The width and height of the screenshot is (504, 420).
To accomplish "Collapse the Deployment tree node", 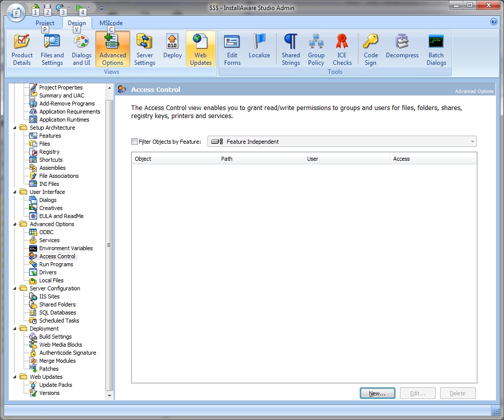I will click(x=15, y=329).
